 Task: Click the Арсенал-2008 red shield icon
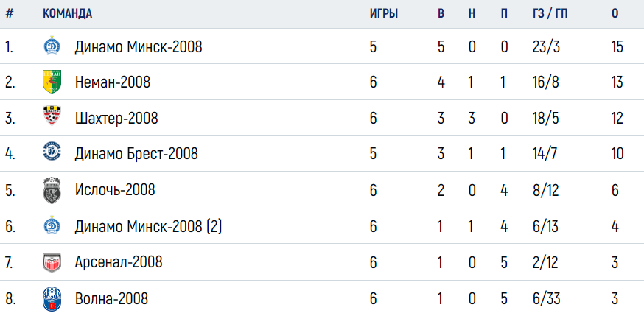(x=52, y=262)
